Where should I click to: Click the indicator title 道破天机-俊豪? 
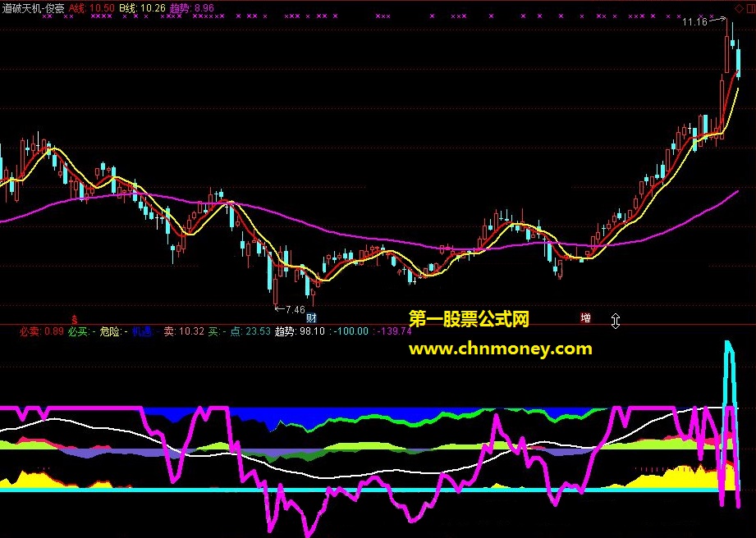click(x=34, y=8)
